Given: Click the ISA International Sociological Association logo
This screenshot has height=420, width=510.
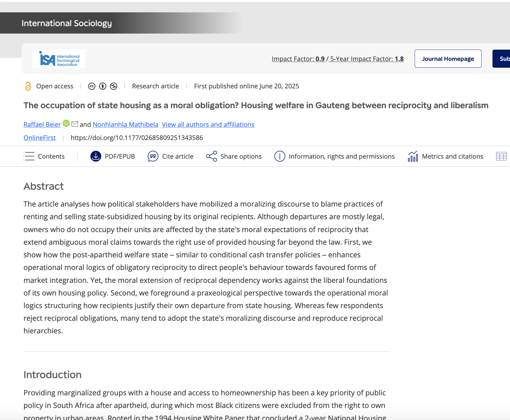Looking at the screenshot, I should pos(59,59).
